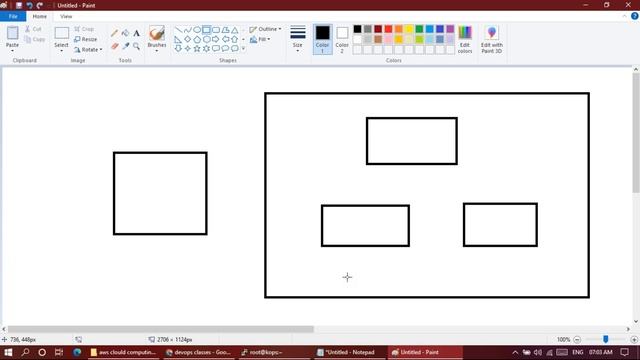This screenshot has height=360, width=640.
Task: Pick the purple color swatch
Action: [450, 29]
